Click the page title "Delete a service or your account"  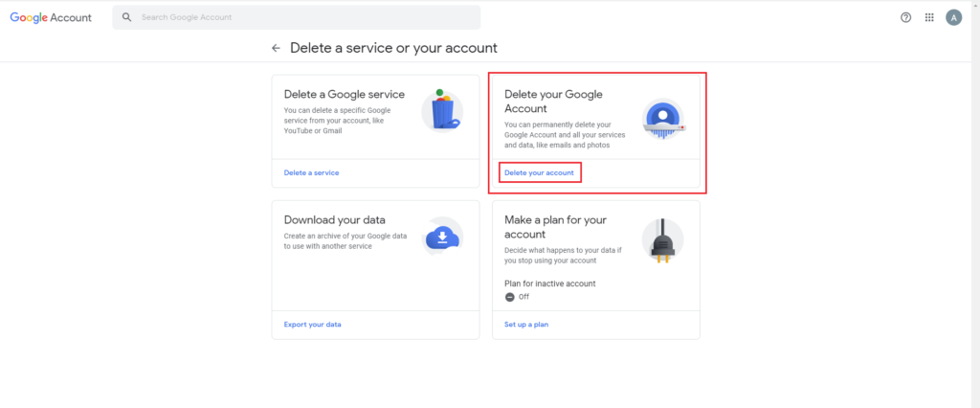pos(393,48)
